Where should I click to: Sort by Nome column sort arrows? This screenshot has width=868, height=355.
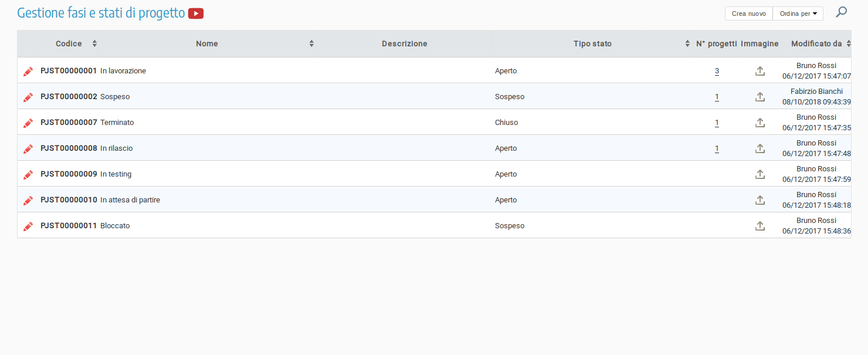click(311, 43)
